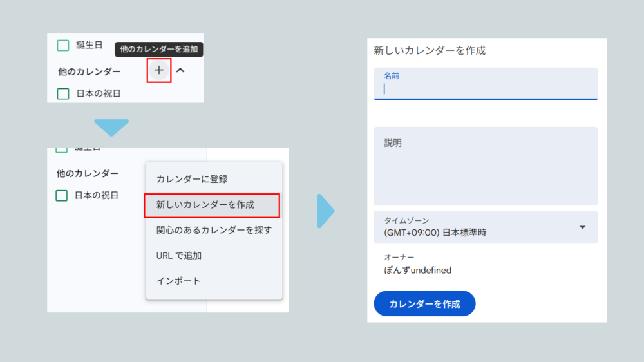Toggle 日本の祝日 checkbox left of the popup menu
644x362 pixels.
[x=62, y=195]
